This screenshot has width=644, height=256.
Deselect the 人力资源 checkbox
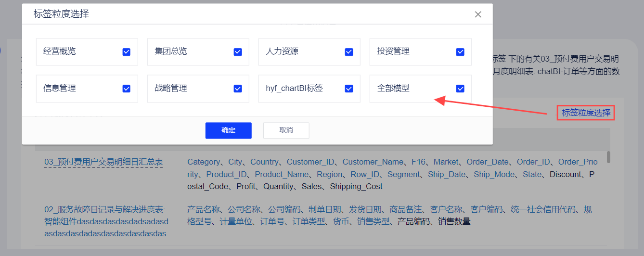[349, 52]
